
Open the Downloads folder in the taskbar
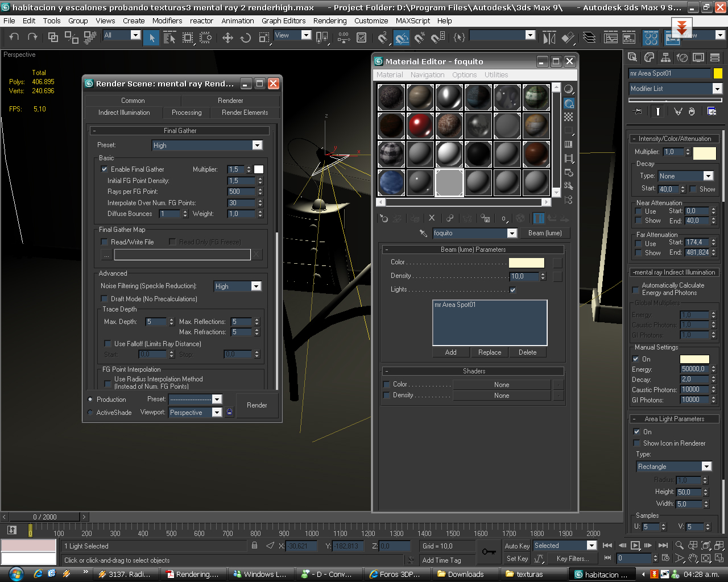(466, 574)
